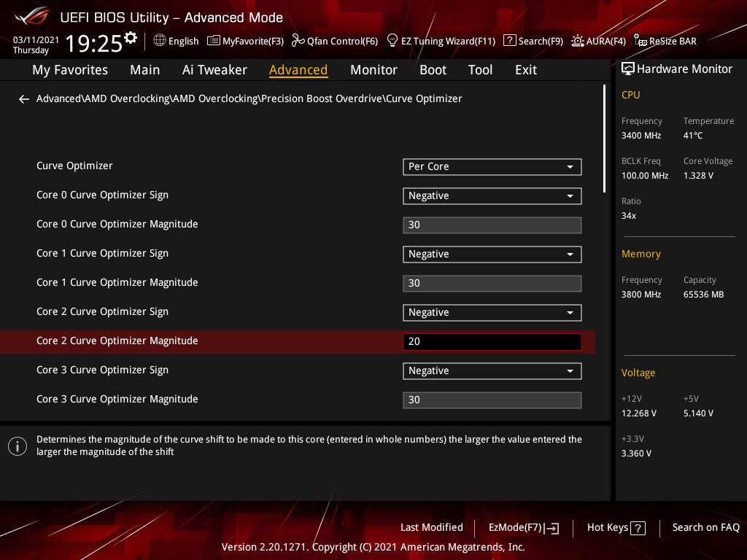Select Core 1 Curve Optimizer Magnitude label
The width and height of the screenshot is (747, 560).
click(117, 282)
